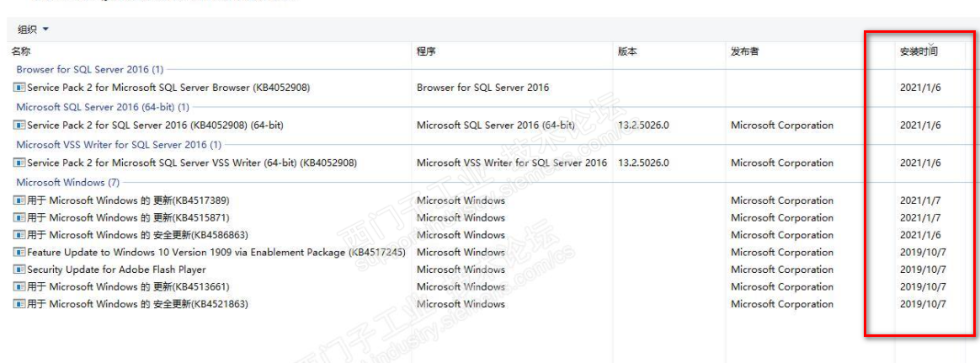
Task: Collapse the Microsoft SQL Server 2016 (64-bit) group
Action: pyautogui.click(x=102, y=107)
